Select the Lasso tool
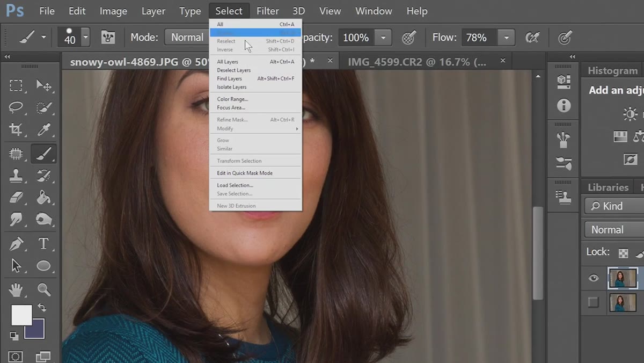Screen dimensions: 644x363 (16, 107)
